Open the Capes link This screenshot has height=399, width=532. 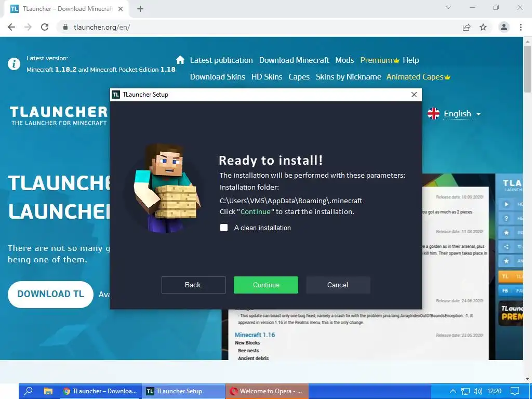pos(299,77)
